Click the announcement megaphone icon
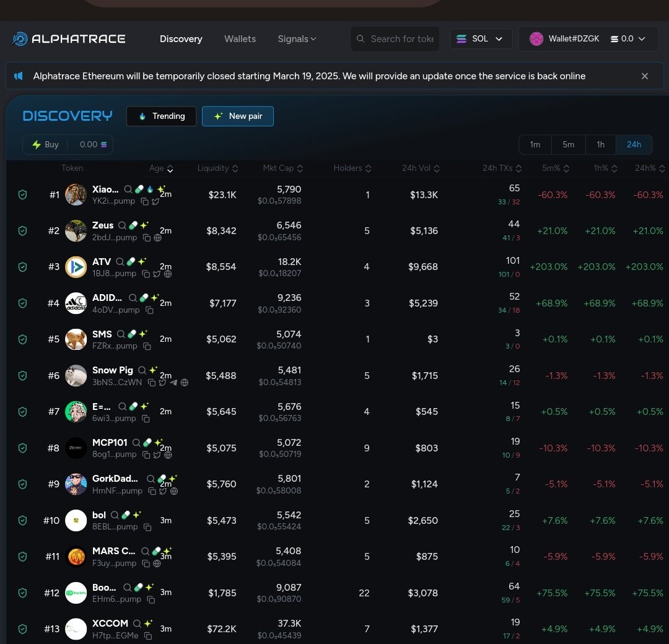Image resolution: width=669 pixels, height=644 pixels. point(19,76)
